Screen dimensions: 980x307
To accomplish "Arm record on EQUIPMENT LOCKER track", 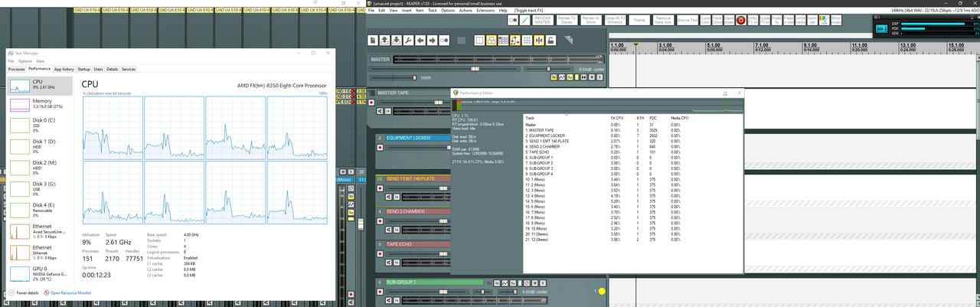I will click(380, 147).
